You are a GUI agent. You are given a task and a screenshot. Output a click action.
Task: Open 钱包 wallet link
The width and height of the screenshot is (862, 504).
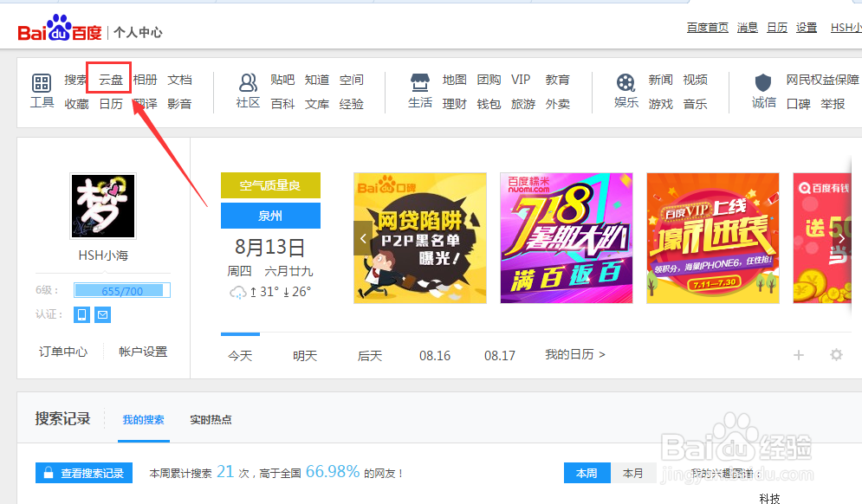[489, 104]
